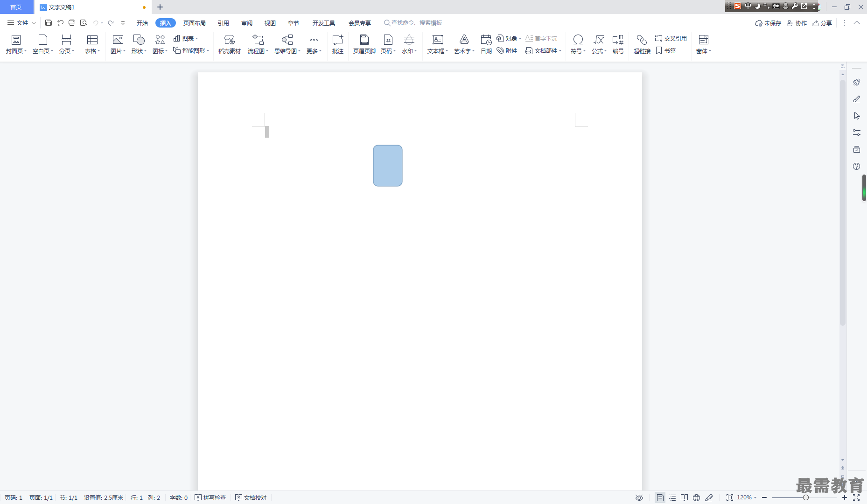Click the page break (分页) icon
Image resolution: width=867 pixels, height=504 pixels.
click(66, 40)
